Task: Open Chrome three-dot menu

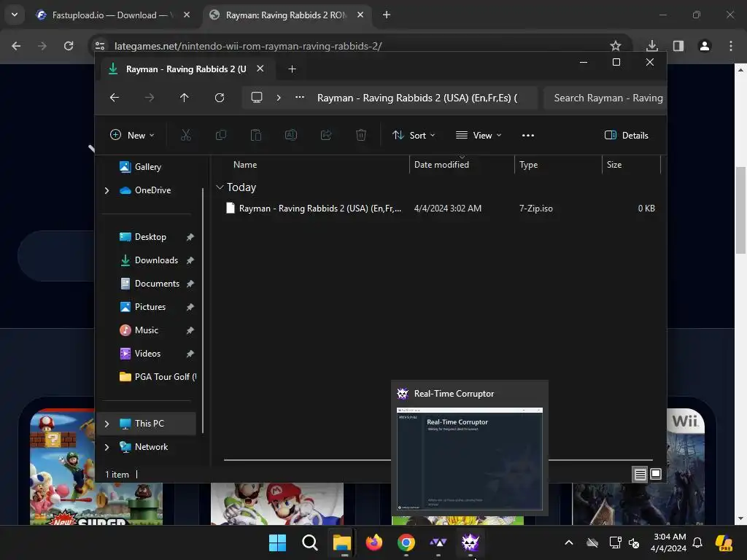Action: pyautogui.click(x=731, y=46)
